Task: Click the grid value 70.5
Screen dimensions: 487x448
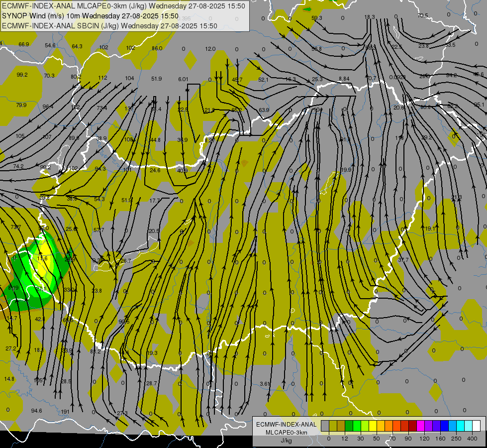Action: [x=423, y=15]
